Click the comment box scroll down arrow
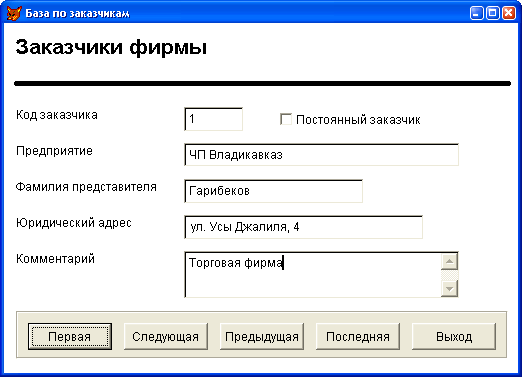Viewport: 522px width, 377px height. coord(449,289)
